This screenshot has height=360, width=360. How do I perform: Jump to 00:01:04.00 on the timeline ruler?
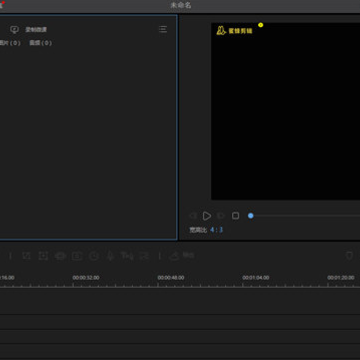(256, 278)
